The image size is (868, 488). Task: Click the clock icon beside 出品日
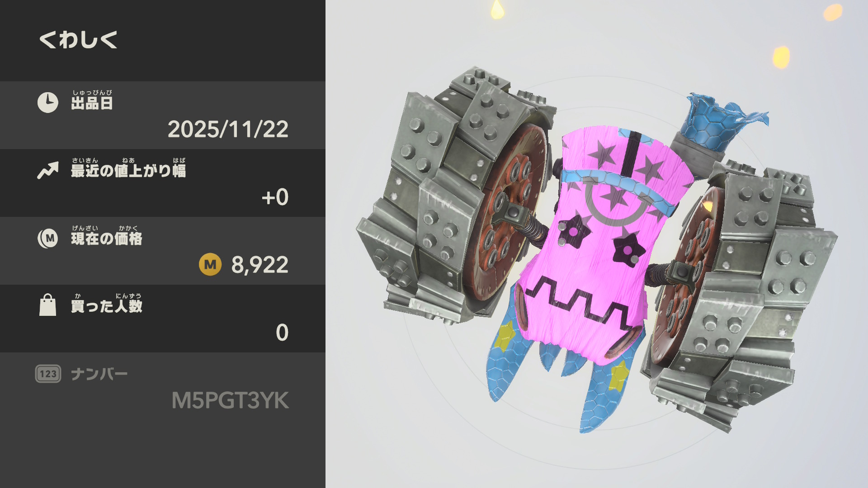coord(48,103)
